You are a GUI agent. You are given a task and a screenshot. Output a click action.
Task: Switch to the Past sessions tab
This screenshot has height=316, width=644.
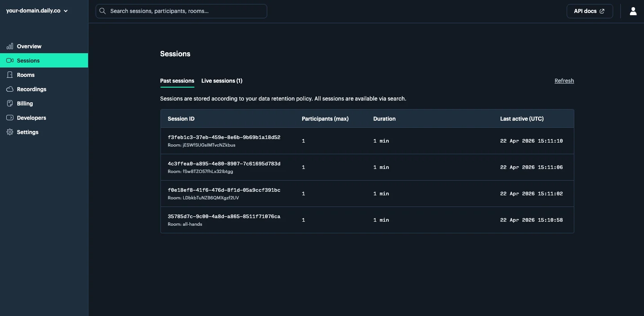pos(177,81)
